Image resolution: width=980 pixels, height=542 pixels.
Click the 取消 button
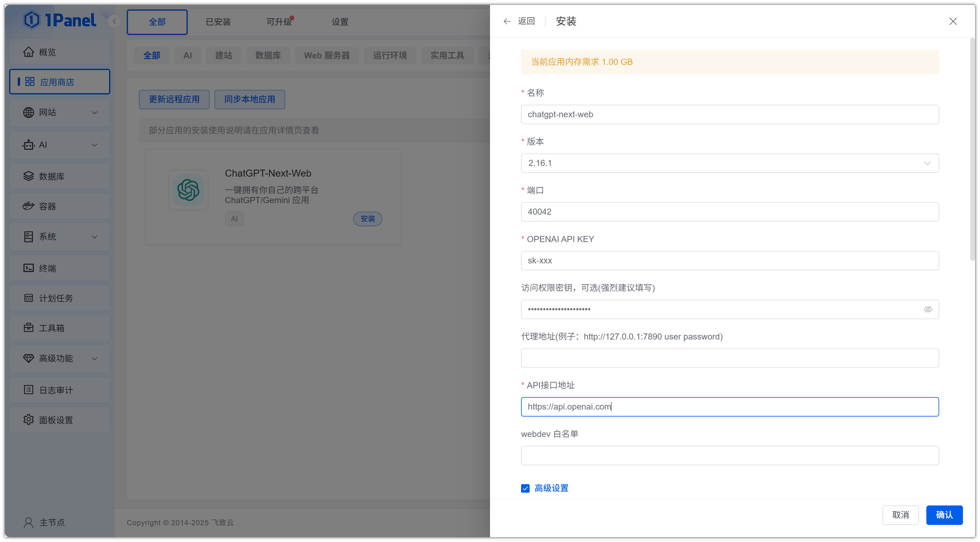point(900,515)
